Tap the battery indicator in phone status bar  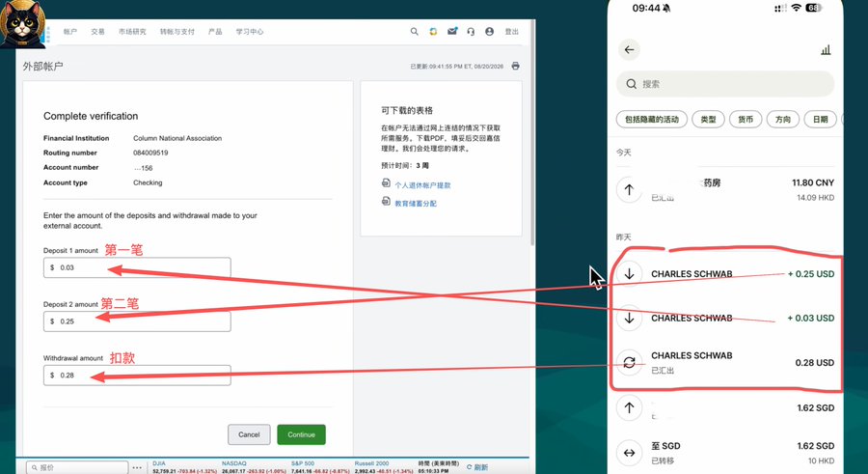tap(813, 8)
